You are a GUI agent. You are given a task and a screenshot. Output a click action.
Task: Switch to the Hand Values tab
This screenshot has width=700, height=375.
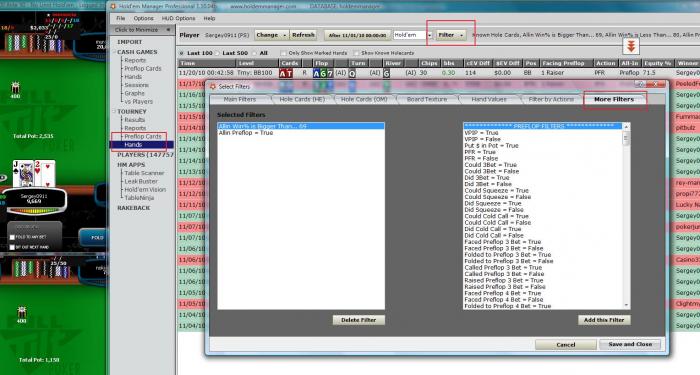point(489,99)
